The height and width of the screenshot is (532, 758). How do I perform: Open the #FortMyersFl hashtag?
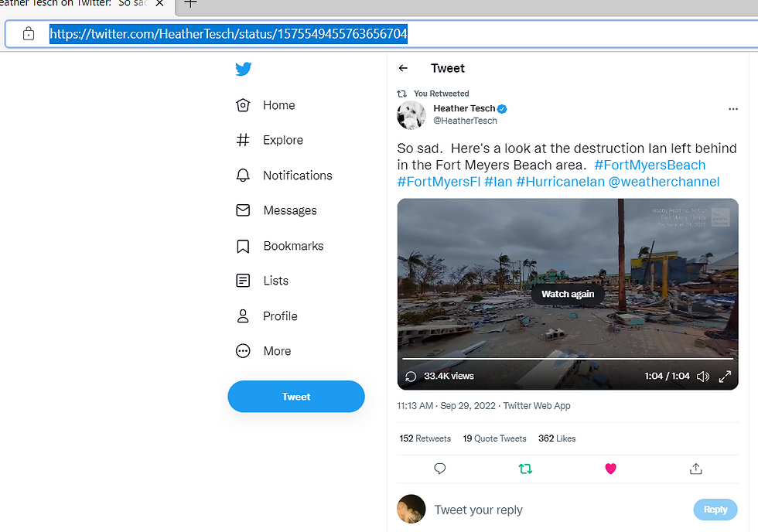439,182
